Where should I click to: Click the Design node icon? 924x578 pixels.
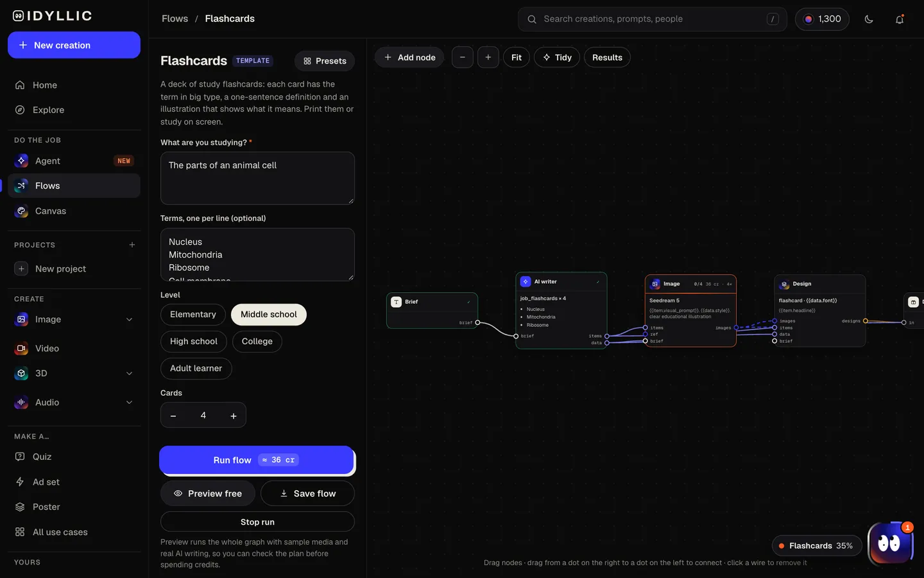tap(785, 284)
